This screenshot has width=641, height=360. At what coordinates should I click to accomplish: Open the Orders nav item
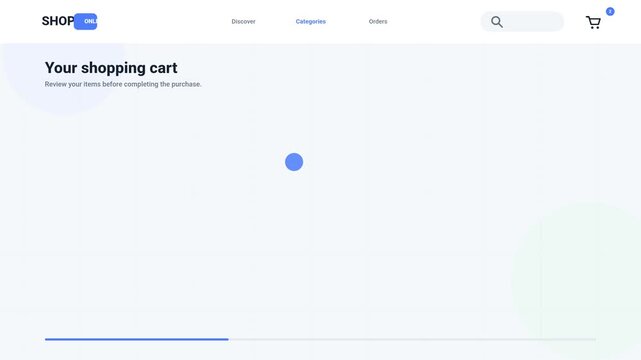pos(378,22)
